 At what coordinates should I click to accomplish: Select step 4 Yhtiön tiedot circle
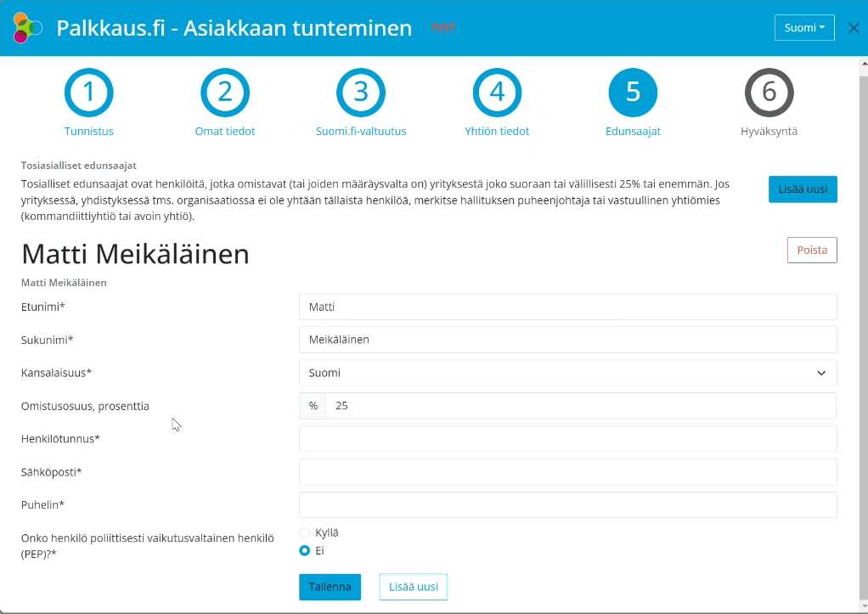[497, 93]
